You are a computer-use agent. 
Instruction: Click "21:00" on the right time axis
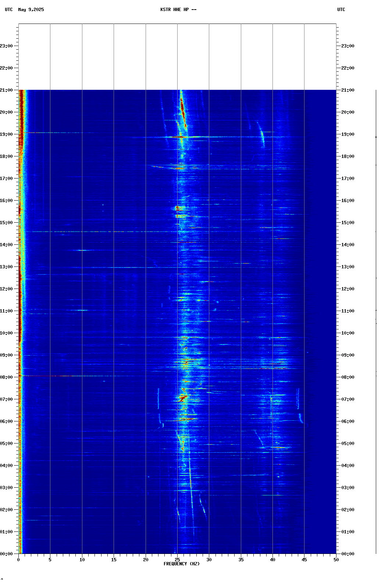(348, 90)
